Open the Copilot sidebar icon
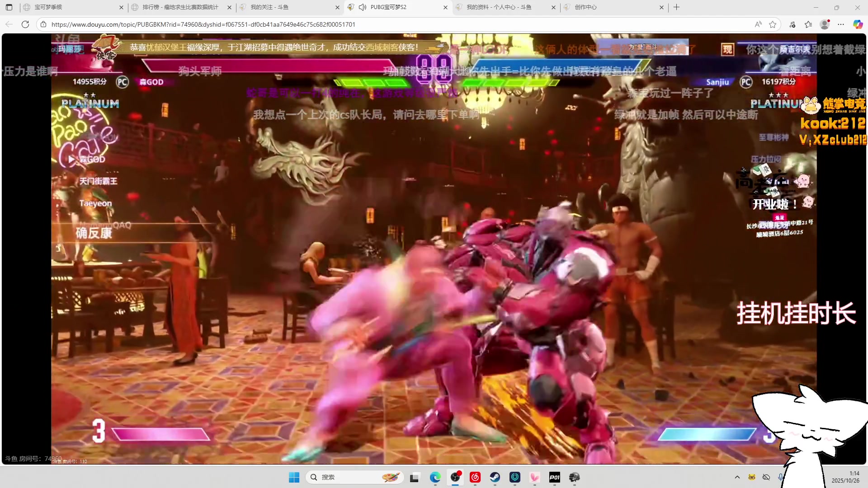This screenshot has height=488, width=868. pyautogui.click(x=858, y=24)
